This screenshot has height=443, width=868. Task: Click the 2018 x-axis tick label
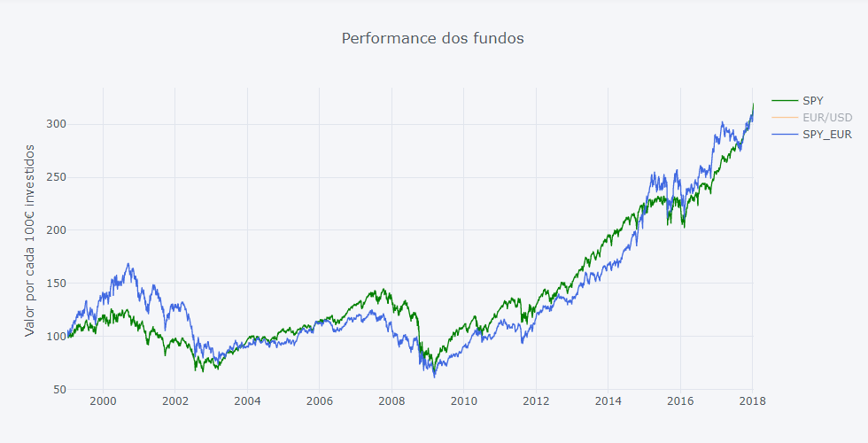coord(752,400)
